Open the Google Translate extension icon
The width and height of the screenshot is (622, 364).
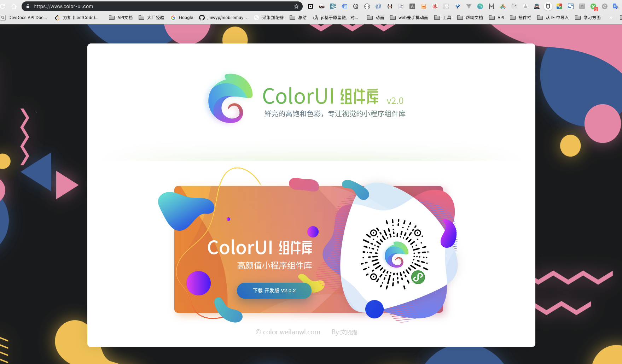[x=616, y=6]
